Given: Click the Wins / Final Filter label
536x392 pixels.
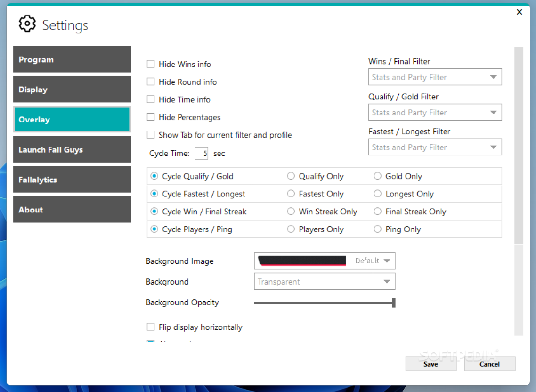Looking at the screenshot, I should (x=399, y=61).
